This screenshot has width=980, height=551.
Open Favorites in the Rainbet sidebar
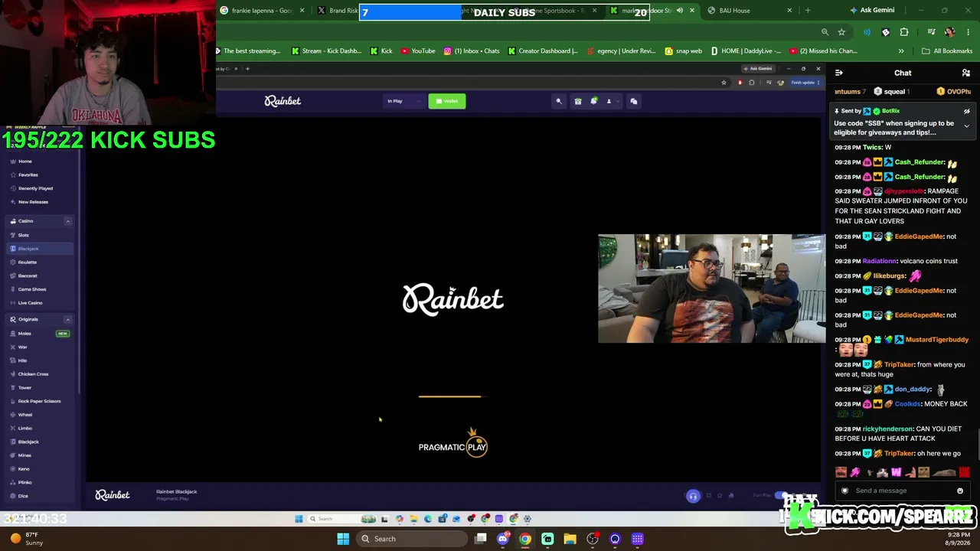tap(28, 174)
